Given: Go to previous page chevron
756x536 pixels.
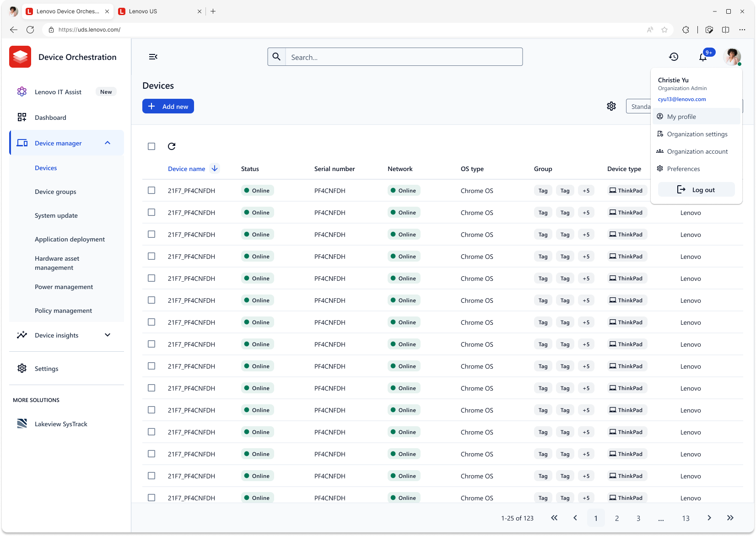Looking at the screenshot, I should (575, 518).
